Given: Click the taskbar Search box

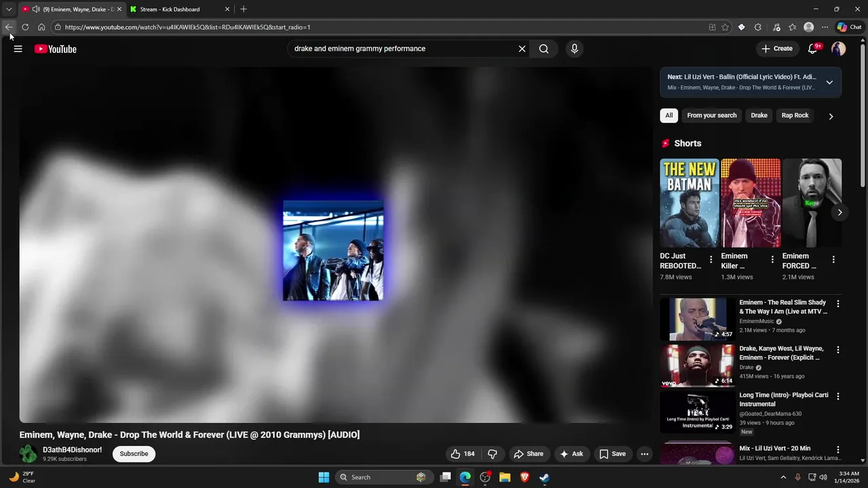Looking at the screenshot, I should (384, 477).
